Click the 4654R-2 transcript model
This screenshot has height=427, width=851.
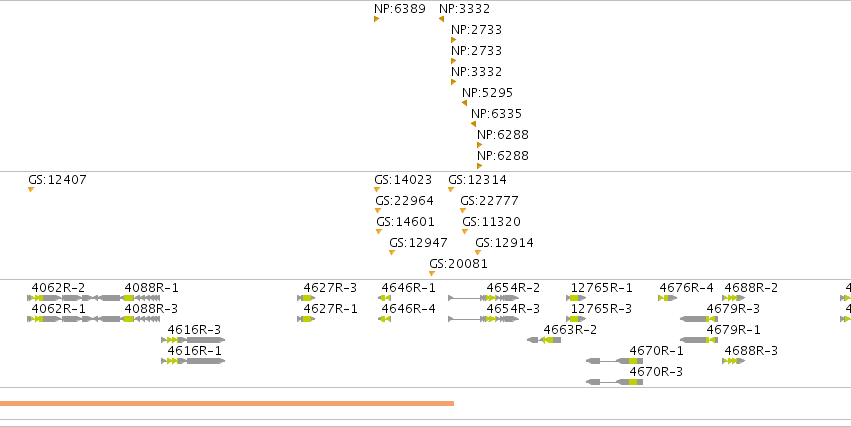[484, 298]
